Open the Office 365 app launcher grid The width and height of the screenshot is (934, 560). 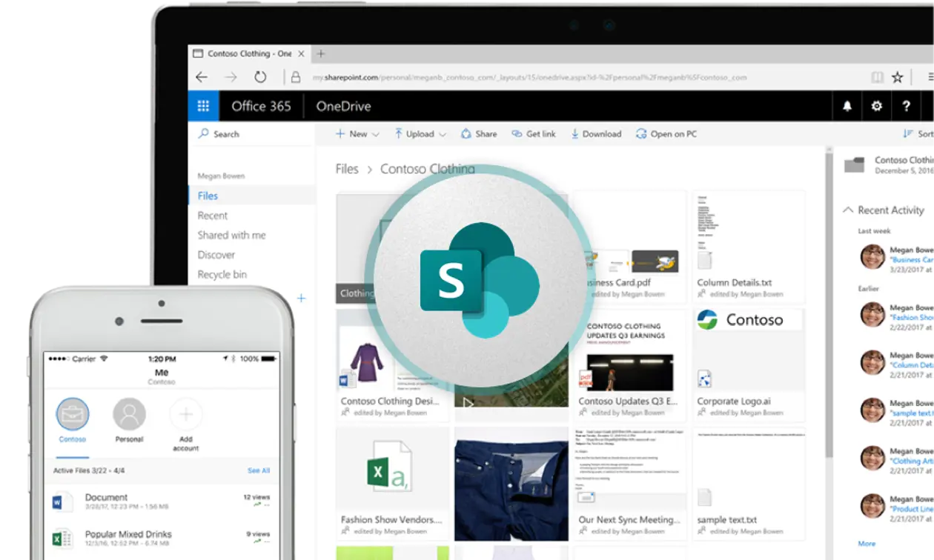click(x=203, y=106)
